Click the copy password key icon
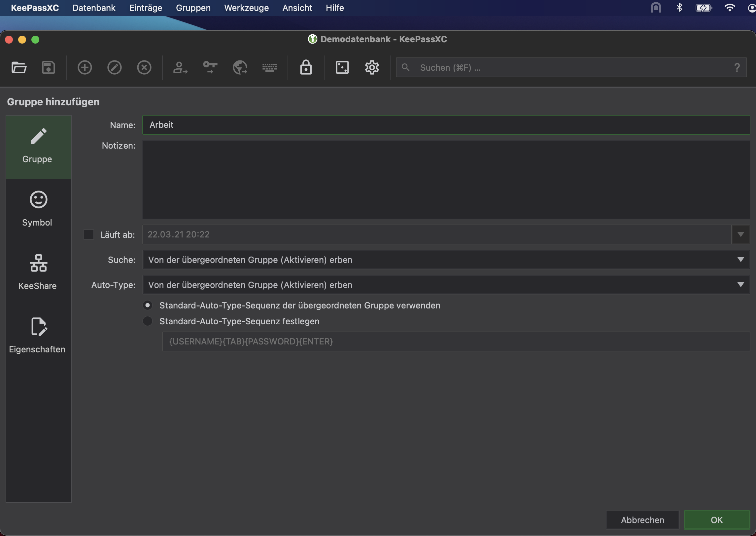 [210, 67]
